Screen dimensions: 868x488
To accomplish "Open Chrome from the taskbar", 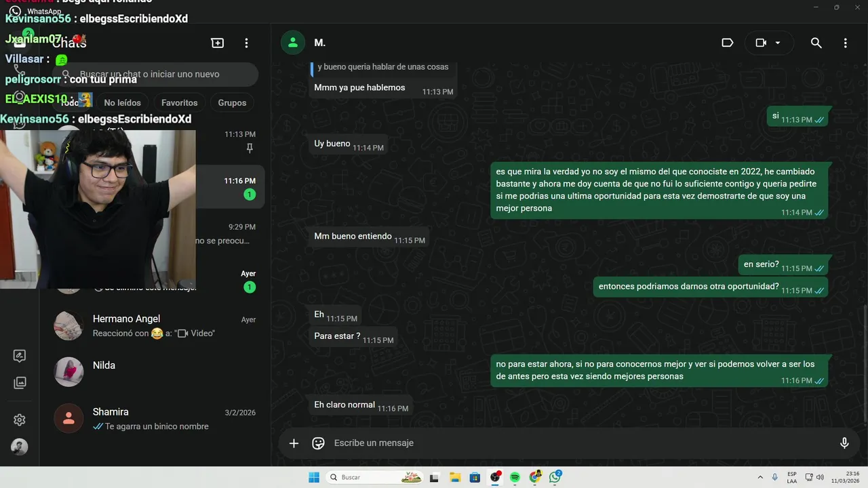I will pyautogui.click(x=535, y=477).
